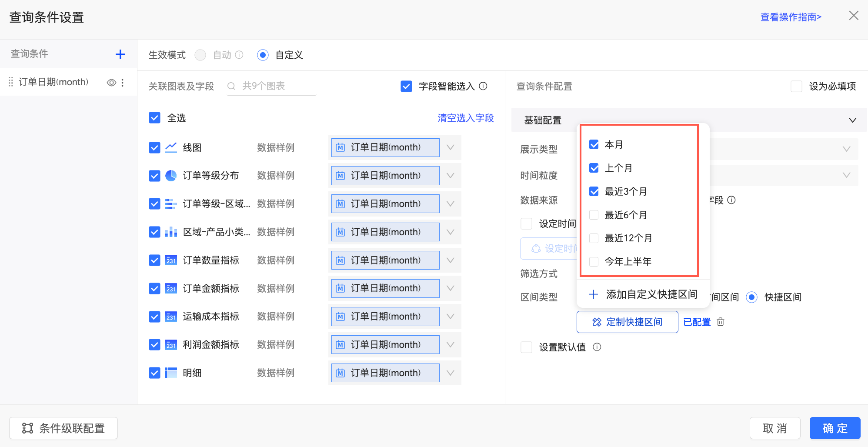Click the 线图 line chart icon
This screenshot has height=447, width=868.
click(x=171, y=147)
